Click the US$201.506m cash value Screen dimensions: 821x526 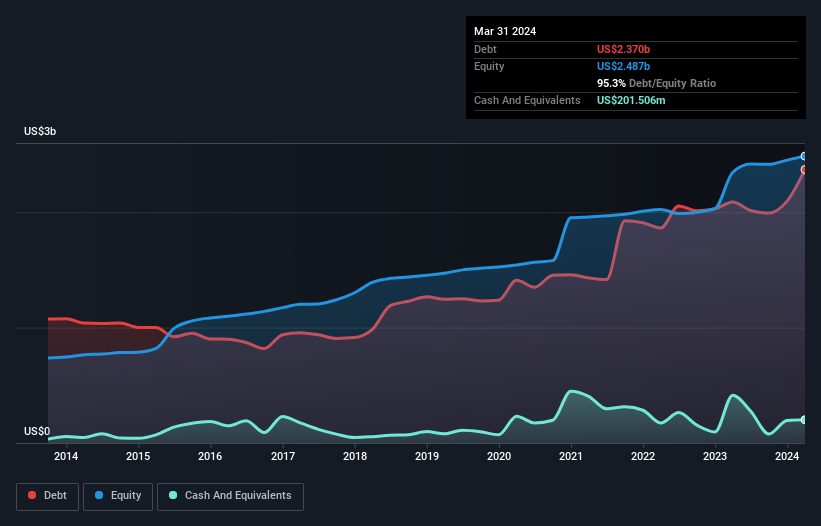pyautogui.click(x=631, y=100)
